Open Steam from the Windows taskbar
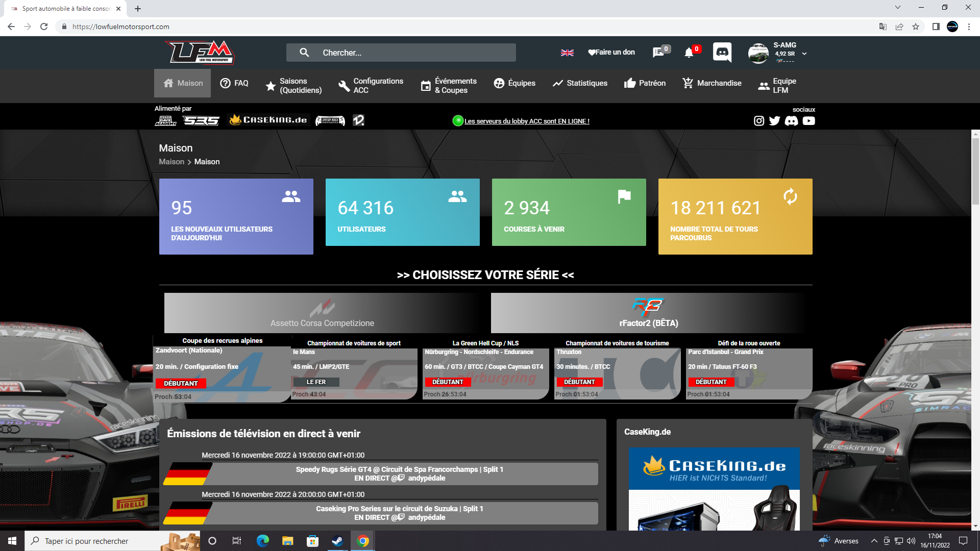The width and height of the screenshot is (980, 551). point(337,541)
